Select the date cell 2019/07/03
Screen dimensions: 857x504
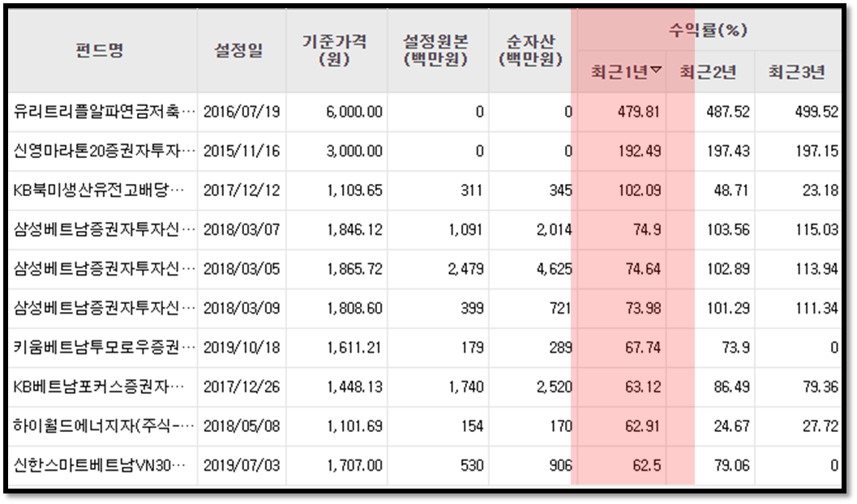coord(242,466)
